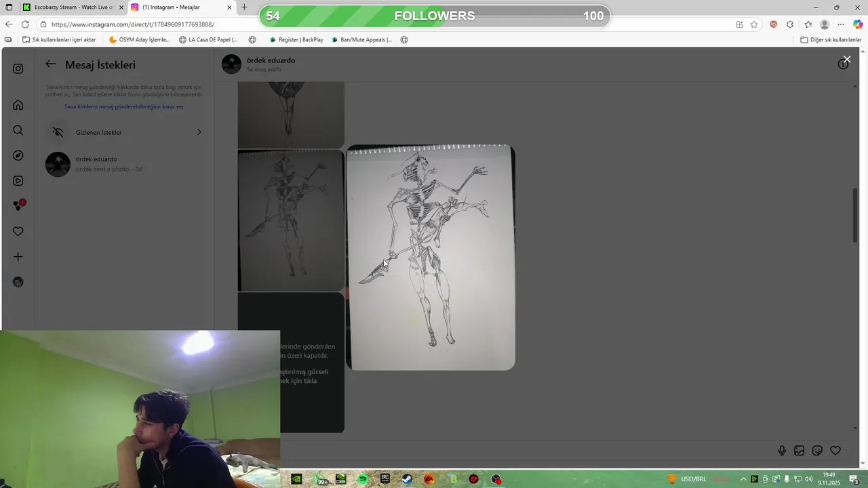Open the Explore compass icon in the sidebar
The height and width of the screenshot is (488, 868).
pyautogui.click(x=18, y=156)
